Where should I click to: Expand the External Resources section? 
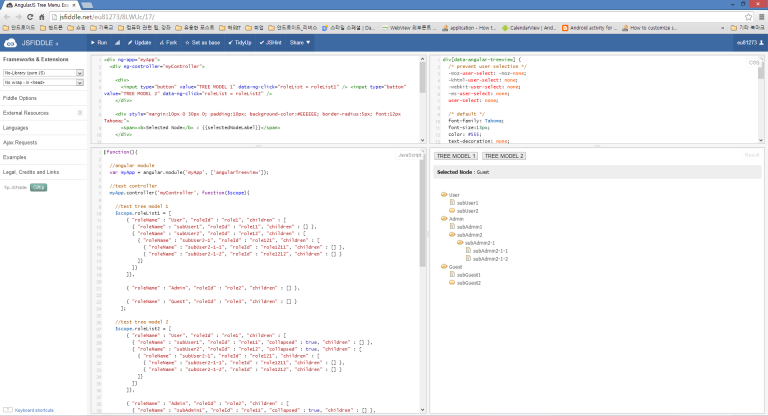point(26,113)
